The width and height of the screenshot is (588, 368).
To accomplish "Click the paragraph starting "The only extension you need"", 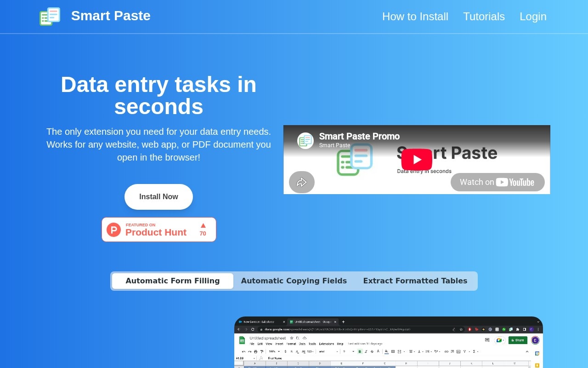I will 158,144.
